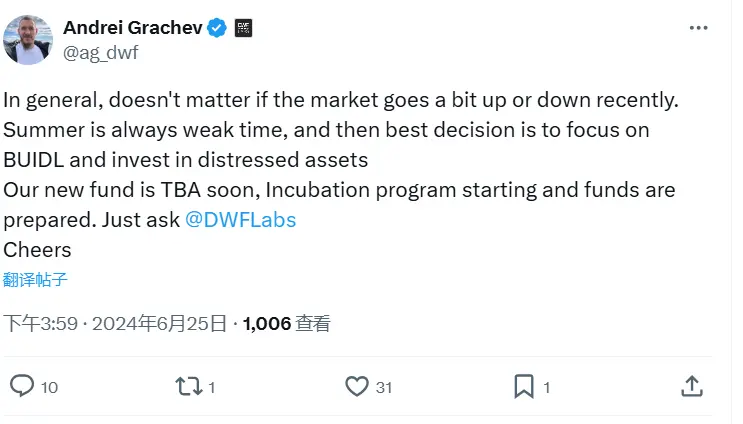The height and width of the screenshot is (424, 743).
Task: Click the translate post link
Action: tap(35, 280)
